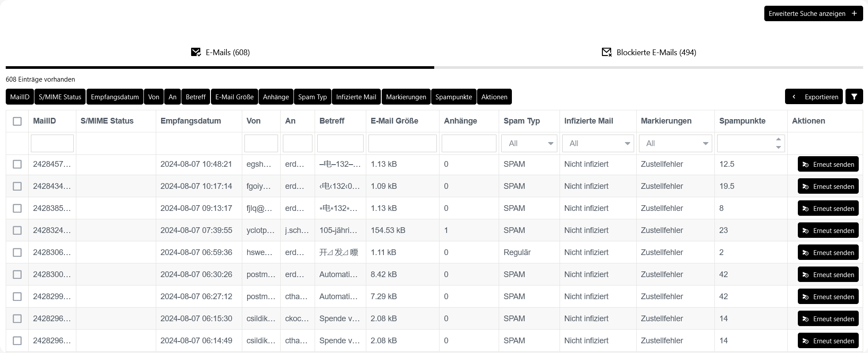Toggle the Spam Typ column chip
Viewport: 868px width, 353px height.
[x=312, y=97]
